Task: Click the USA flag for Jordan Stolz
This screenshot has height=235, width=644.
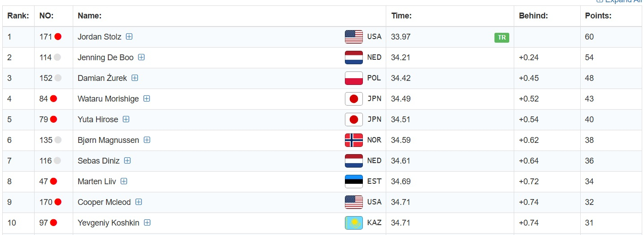Action: pyautogui.click(x=353, y=37)
